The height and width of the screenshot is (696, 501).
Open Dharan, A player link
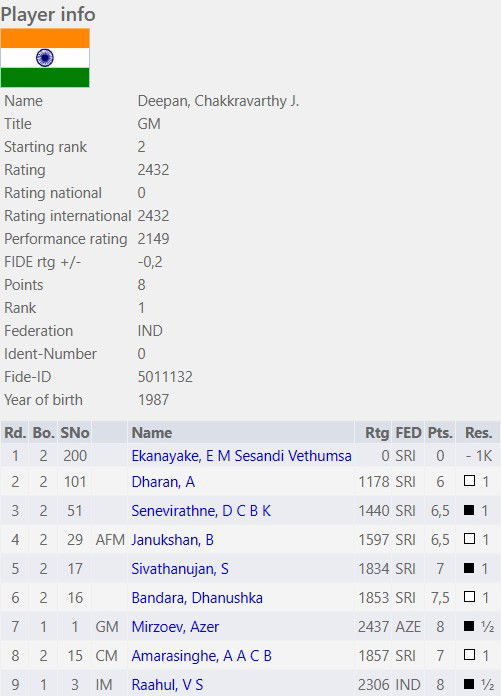(163, 482)
